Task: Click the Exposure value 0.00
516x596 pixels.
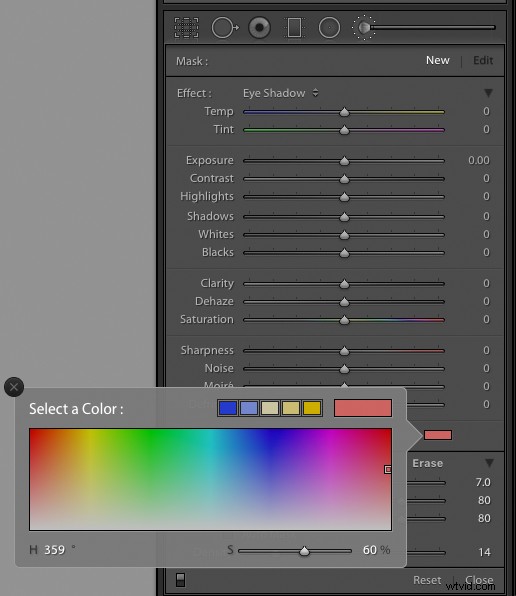Action: (479, 160)
